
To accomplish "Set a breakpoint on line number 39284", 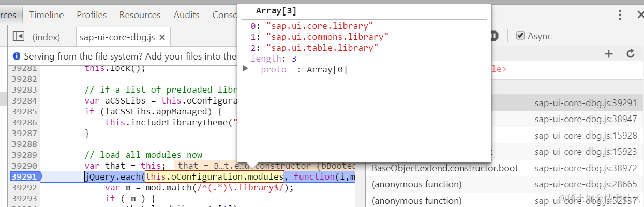I will [24, 100].
